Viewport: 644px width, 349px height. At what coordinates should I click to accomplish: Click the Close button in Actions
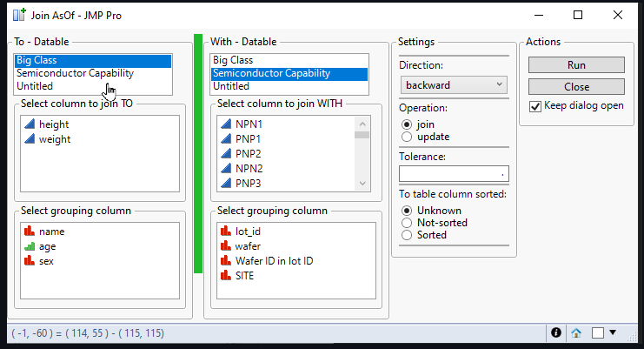click(x=576, y=86)
